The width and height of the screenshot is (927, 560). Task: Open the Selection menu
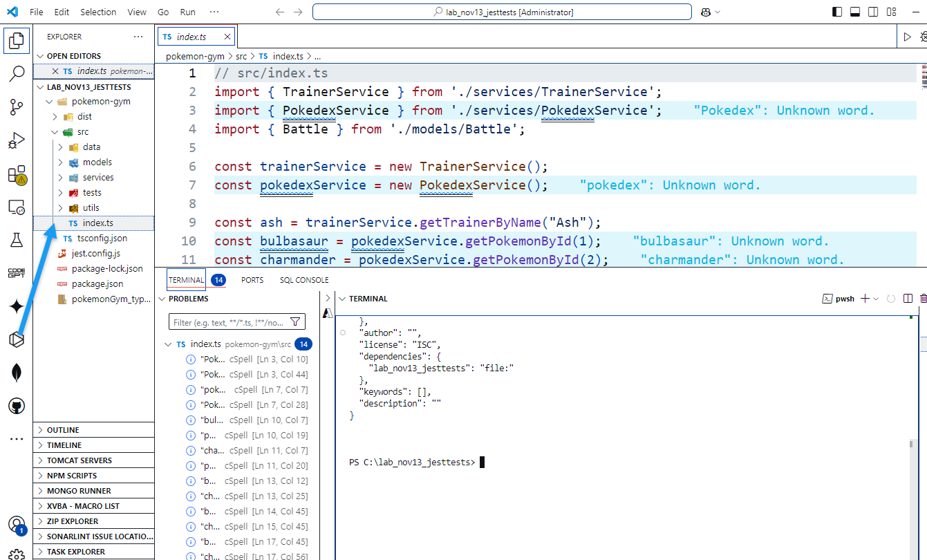pos(98,12)
